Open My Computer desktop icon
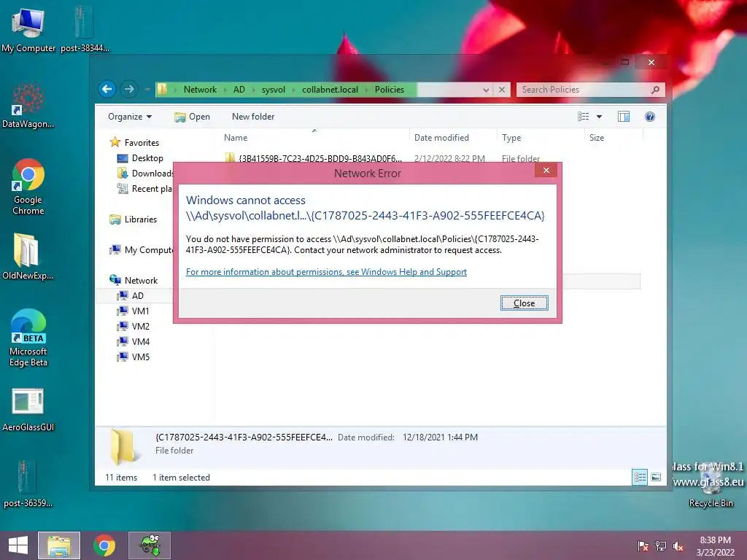747x560 pixels. click(28, 29)
